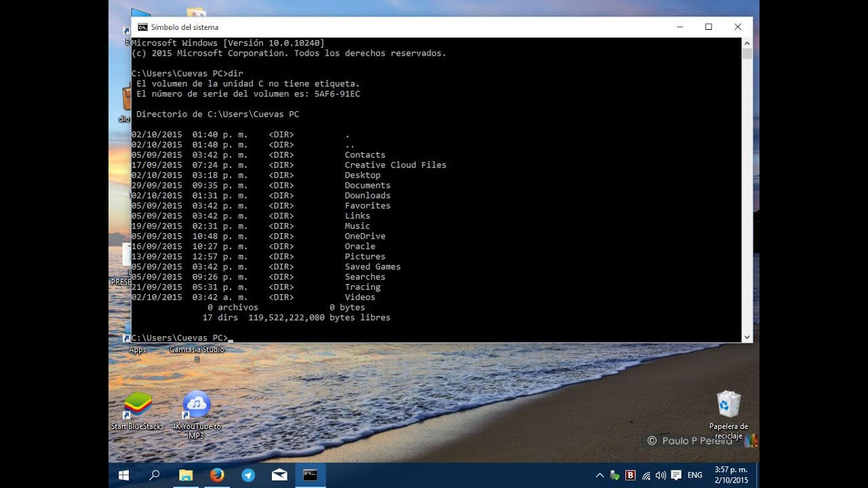Open the Mail app on the taskbar
Viewport: 868px width, 488px height.
click(x=279, y=475)
